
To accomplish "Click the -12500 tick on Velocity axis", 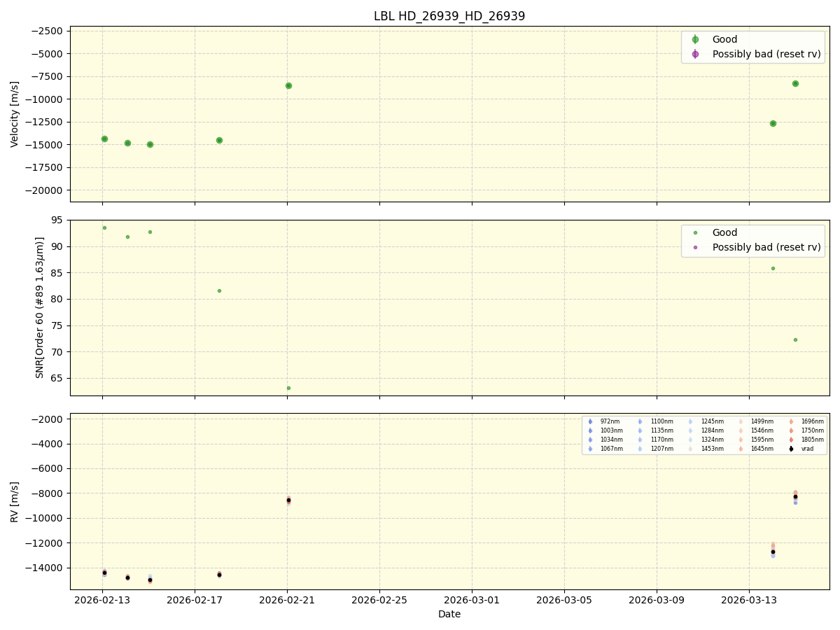I will coord(43,122).
